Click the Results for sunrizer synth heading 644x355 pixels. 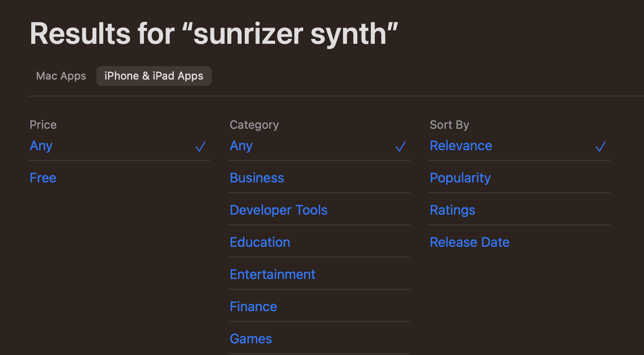(214, 33)
